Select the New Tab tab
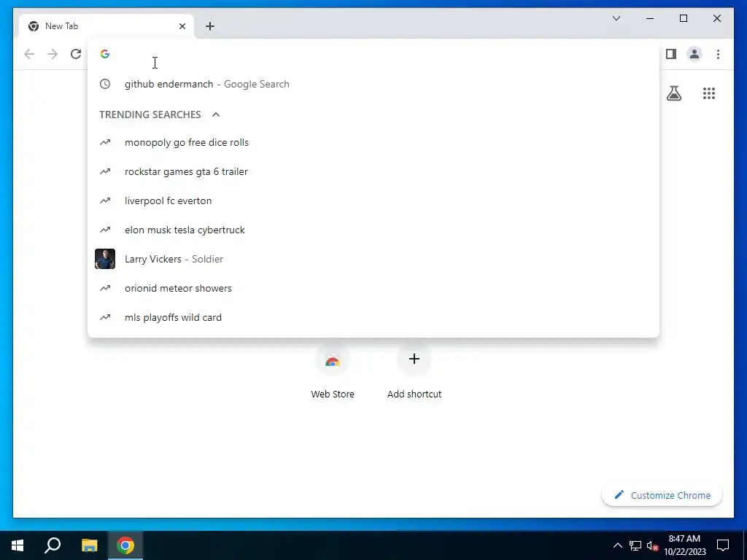The width and height of the screenshot is (747, 560). click(x=107, y=26)
